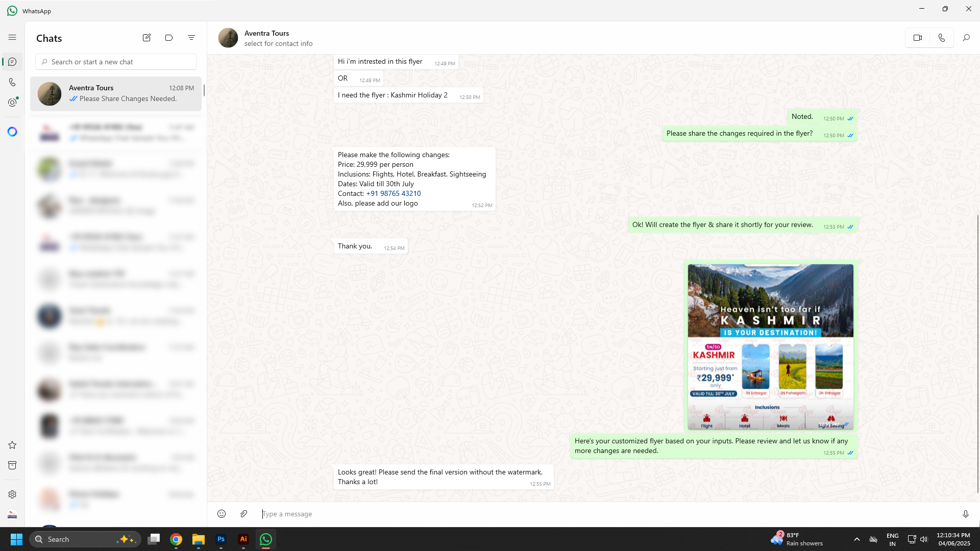The height and width of the screenshot is (551, 980).
Task: Open the chat filter menu
Action: pyautogui.click(x=191, y=38)
